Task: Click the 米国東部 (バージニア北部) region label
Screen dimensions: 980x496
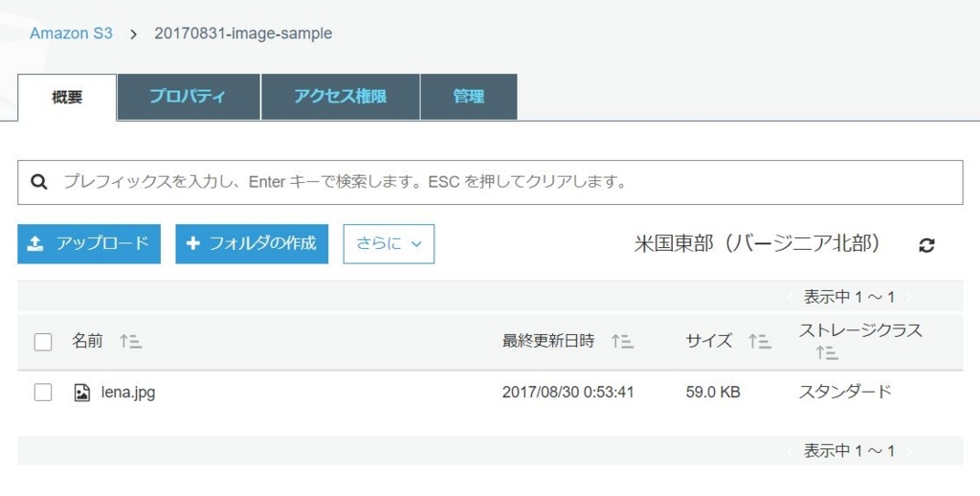Action: tap(758, 243)
